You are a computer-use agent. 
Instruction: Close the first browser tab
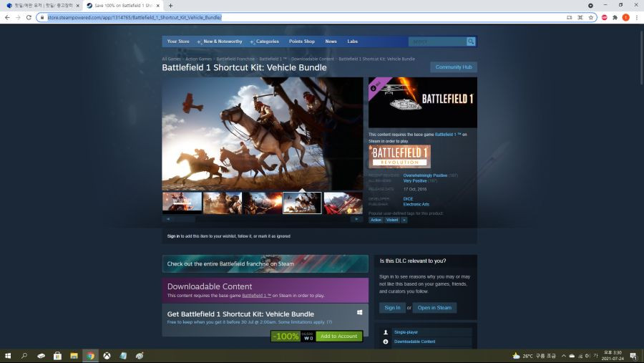(77, 5)
